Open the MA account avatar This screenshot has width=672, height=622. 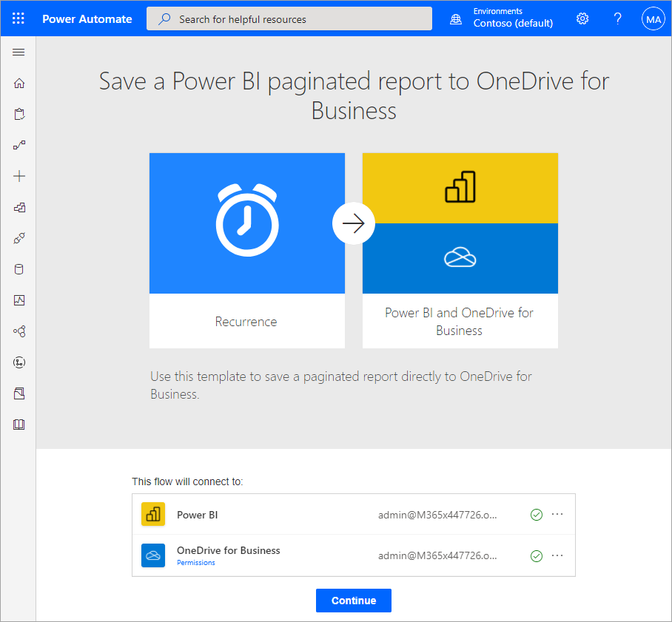(x=653, y=18)
